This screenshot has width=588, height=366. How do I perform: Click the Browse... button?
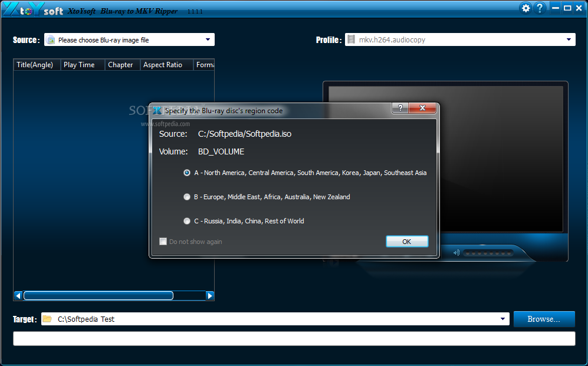point(544,319)
